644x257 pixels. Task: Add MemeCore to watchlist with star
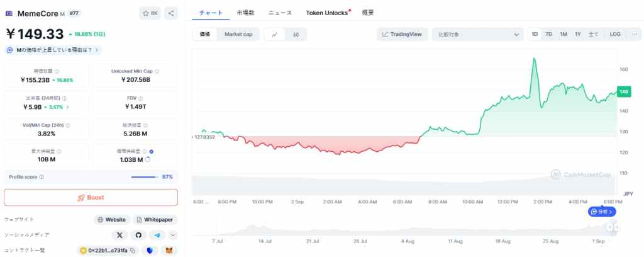(150, 13)
